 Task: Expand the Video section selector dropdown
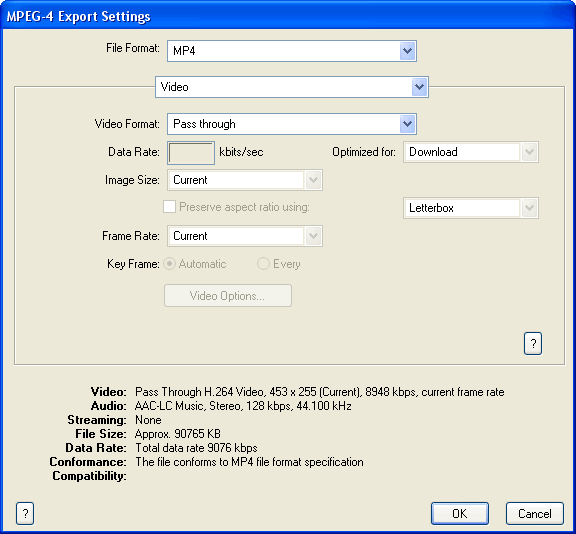tap(420, 87)
